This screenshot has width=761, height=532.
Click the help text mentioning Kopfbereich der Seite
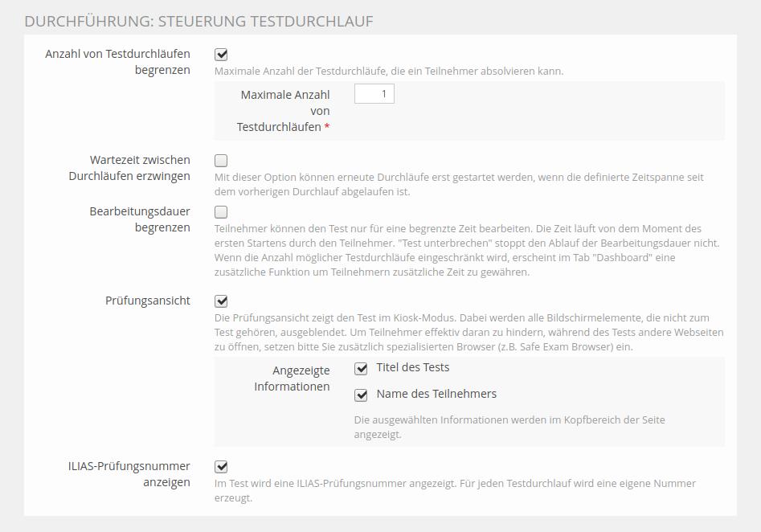coord(509,428)
